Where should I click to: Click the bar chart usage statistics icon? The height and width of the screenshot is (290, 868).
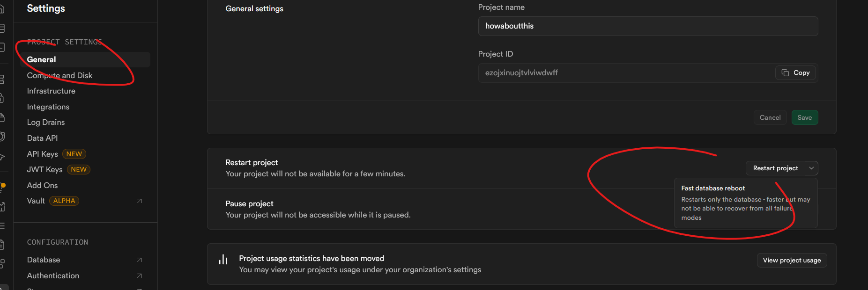pyautogui.click(x=223, y=260)
